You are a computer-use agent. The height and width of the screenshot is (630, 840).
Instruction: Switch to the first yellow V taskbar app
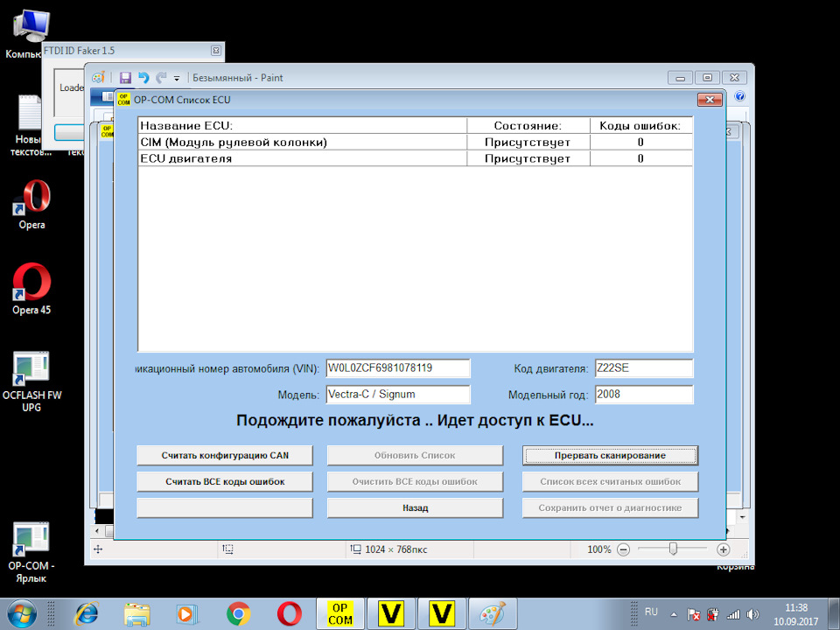point(391,614)
